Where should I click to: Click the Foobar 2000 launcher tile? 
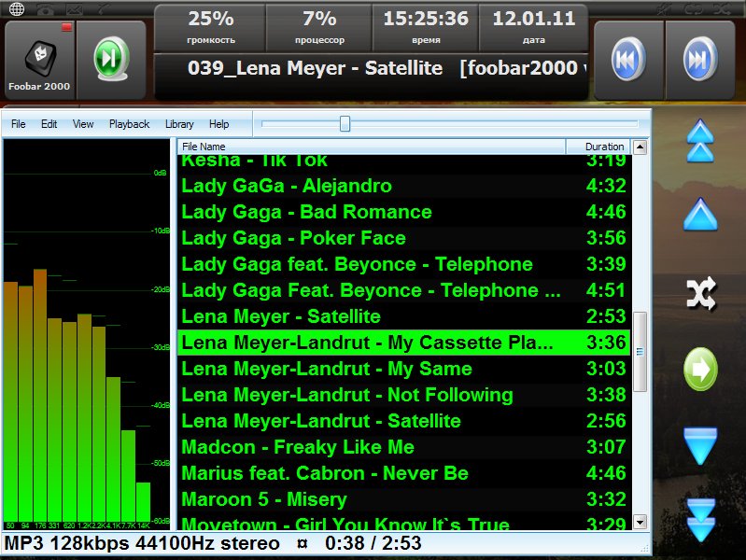point(39,61)
